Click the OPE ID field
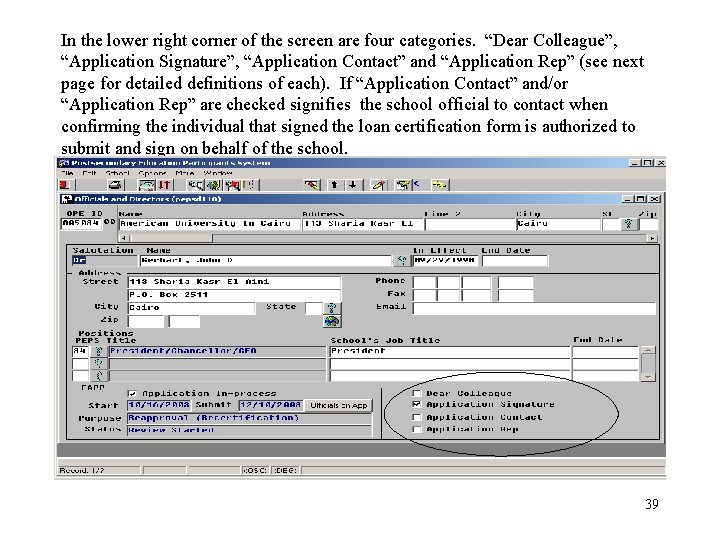 81,224
